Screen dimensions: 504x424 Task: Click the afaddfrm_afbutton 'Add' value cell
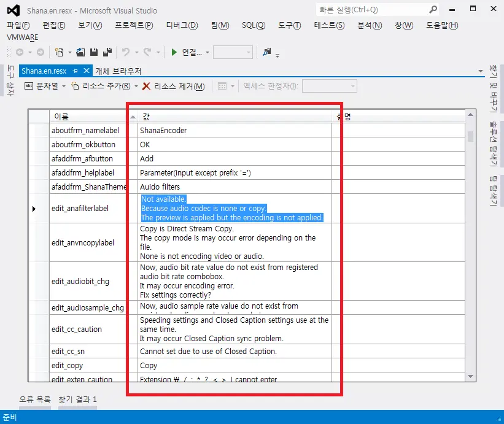point(235,158)
